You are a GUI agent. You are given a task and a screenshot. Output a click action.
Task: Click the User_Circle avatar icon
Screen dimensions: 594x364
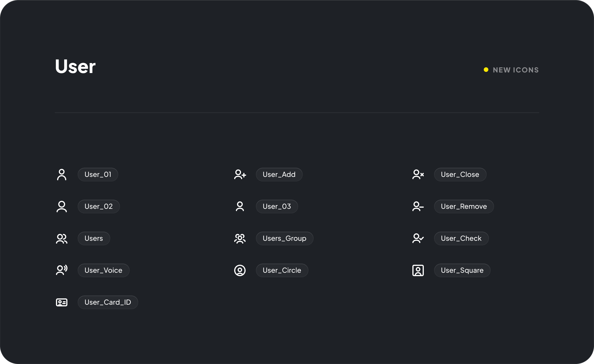pyautogui.click(x=240, y=270)
